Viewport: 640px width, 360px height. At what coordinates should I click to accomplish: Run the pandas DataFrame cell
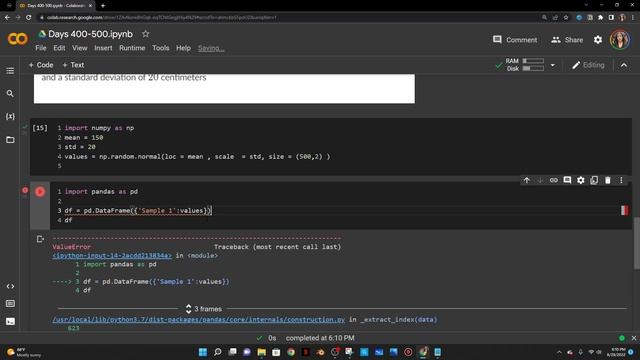pyautogui.click(x=40, y=192)
